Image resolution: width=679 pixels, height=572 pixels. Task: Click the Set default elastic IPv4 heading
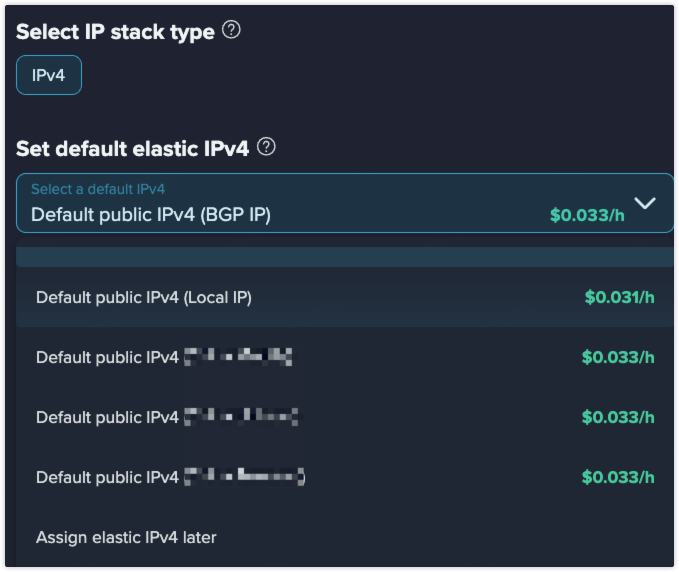pos(132,149)
